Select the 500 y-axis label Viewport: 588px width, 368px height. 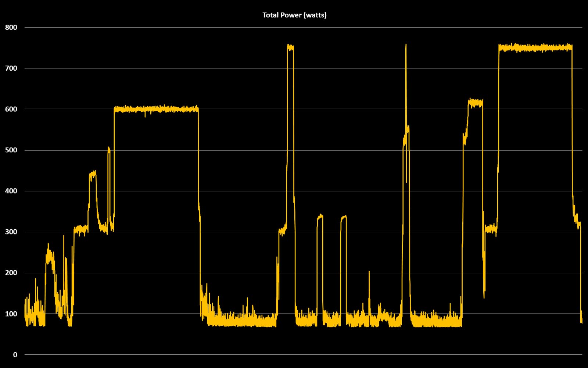11,150
